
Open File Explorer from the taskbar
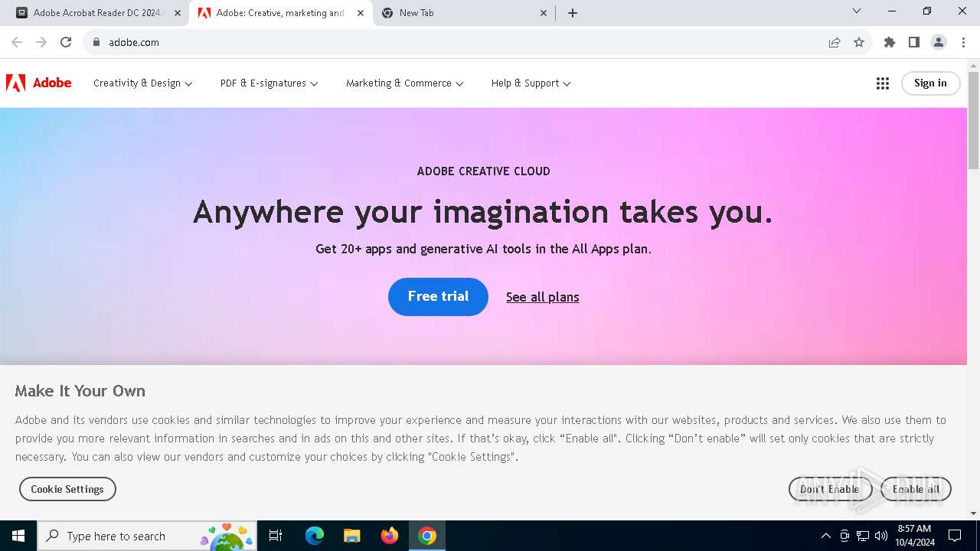point(352,536)
